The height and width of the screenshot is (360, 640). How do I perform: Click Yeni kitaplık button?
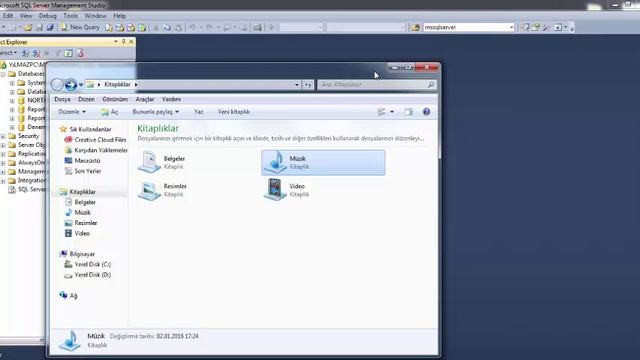point(233,112)
